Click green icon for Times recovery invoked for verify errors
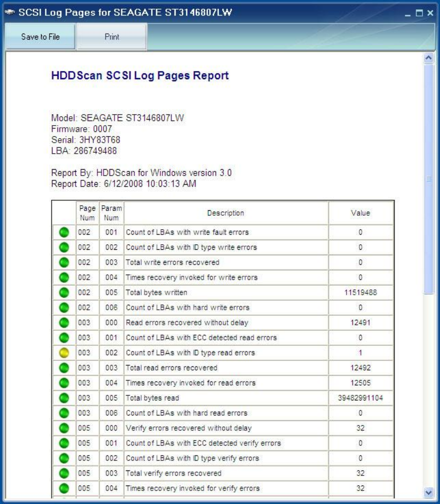This screenshot has height=504, width=440. [x=64, y=488]
